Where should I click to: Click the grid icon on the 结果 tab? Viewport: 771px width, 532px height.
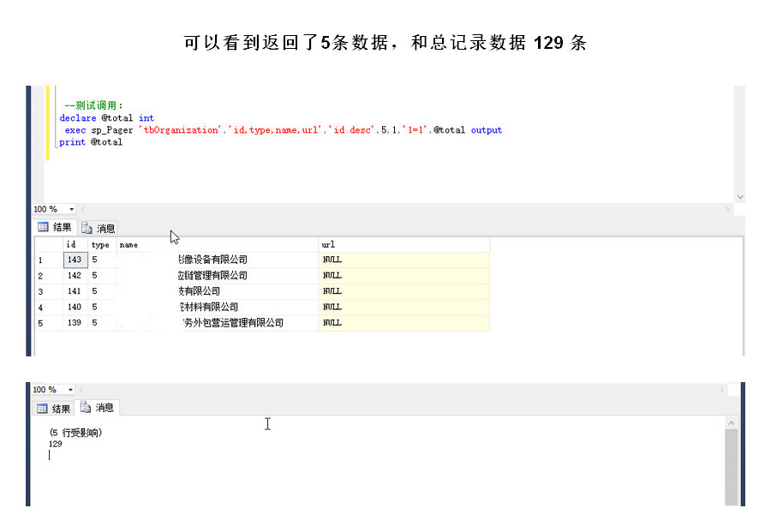point(45,227)
